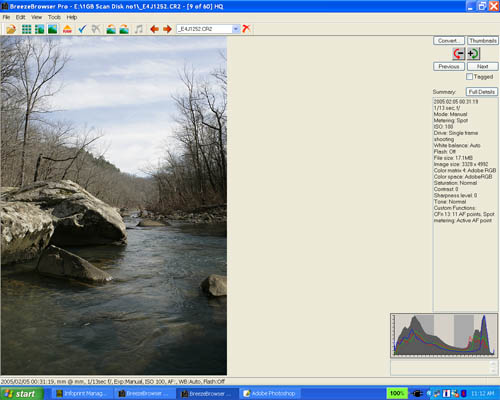
Task: Click the open folder toolbar icon
Action: (x=11, y=29)
